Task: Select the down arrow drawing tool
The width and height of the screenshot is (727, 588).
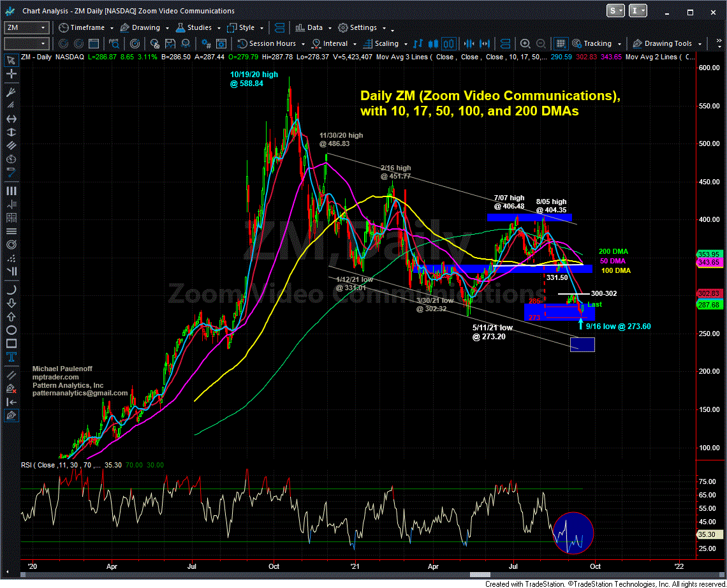Action: [11, 304]
